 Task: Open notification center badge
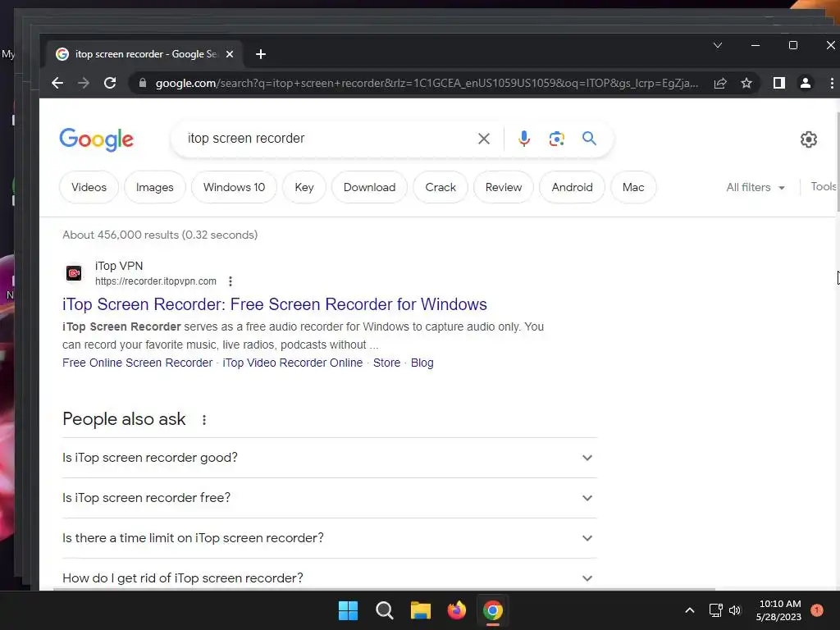817,610
